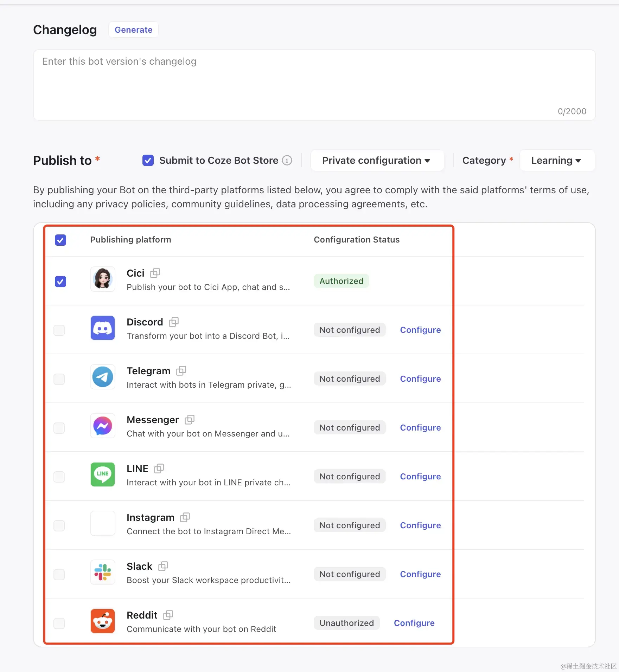Check the LINE platform checkbox
Viewport: 619px width, 672px height.
tap(59, 477)
